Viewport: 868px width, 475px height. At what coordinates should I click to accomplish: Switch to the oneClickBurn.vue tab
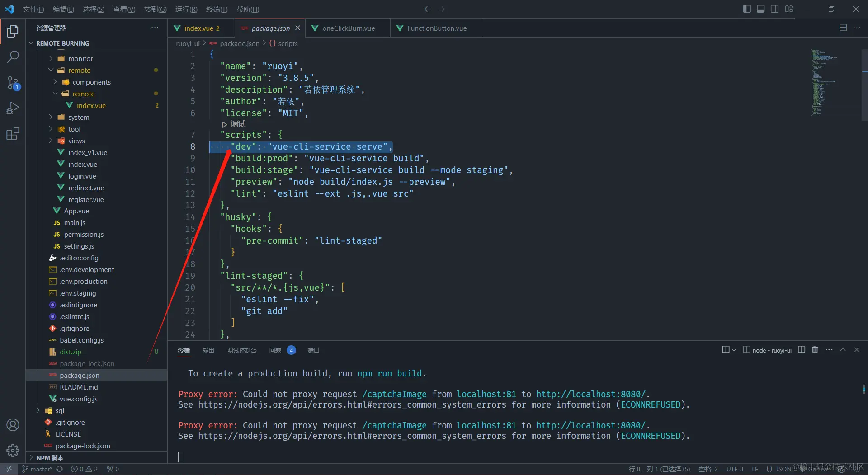[348, 28]
